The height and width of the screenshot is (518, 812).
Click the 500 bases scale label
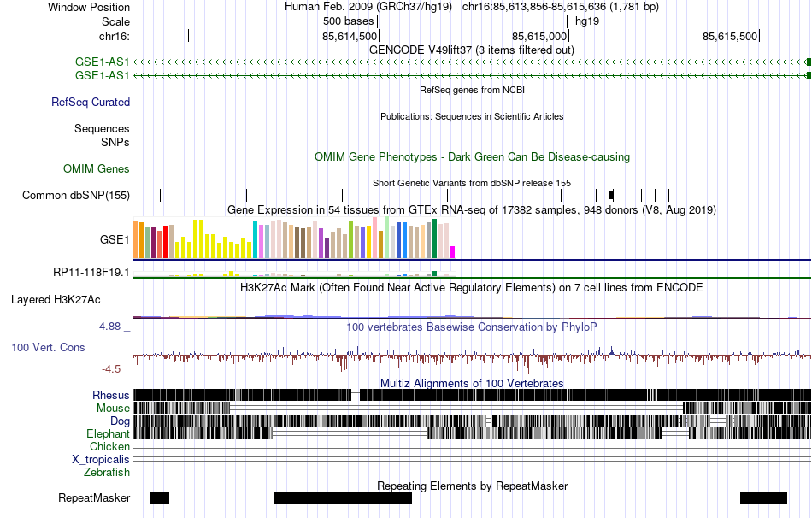pyautogui.click(x=348, y=21)
